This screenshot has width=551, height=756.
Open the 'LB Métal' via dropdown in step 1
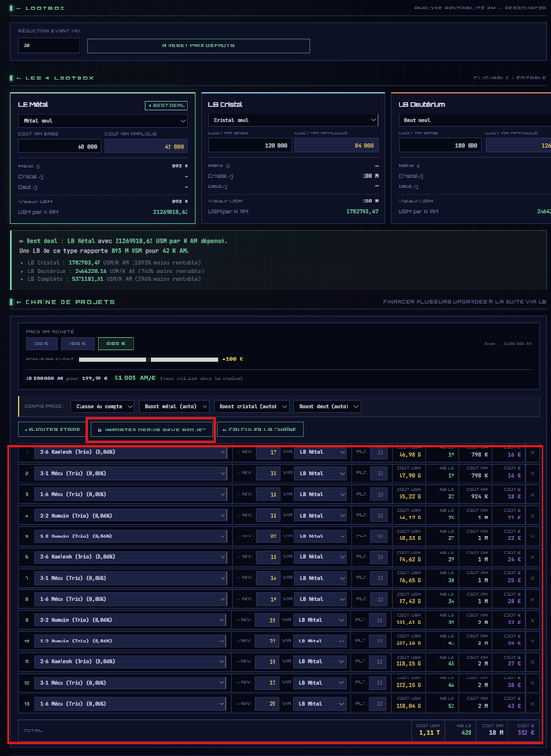320,452
